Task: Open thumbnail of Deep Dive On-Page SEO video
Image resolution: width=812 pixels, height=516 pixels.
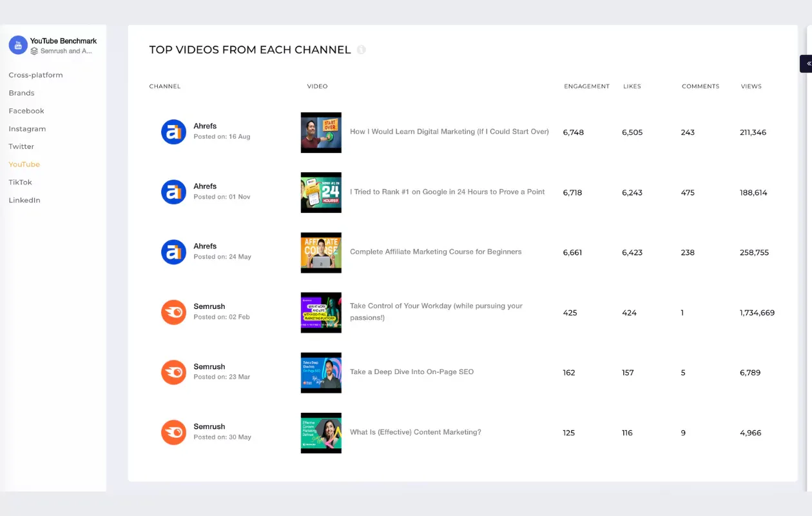Action: point(321,372)
